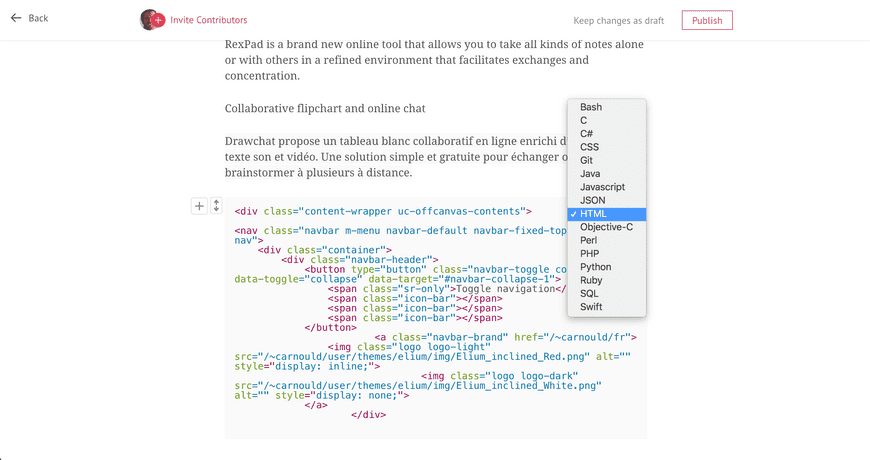Screen dimensions: 870x460
Task: Click the move block up/down arrows icon
Action: pyautogui.click(x=216, y=205)
